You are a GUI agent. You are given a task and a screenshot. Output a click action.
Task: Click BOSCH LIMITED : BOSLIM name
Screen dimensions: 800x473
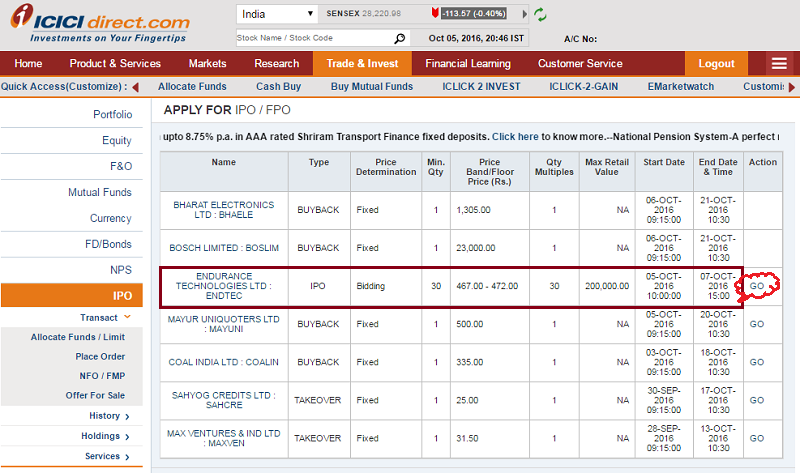pos(224,248)
